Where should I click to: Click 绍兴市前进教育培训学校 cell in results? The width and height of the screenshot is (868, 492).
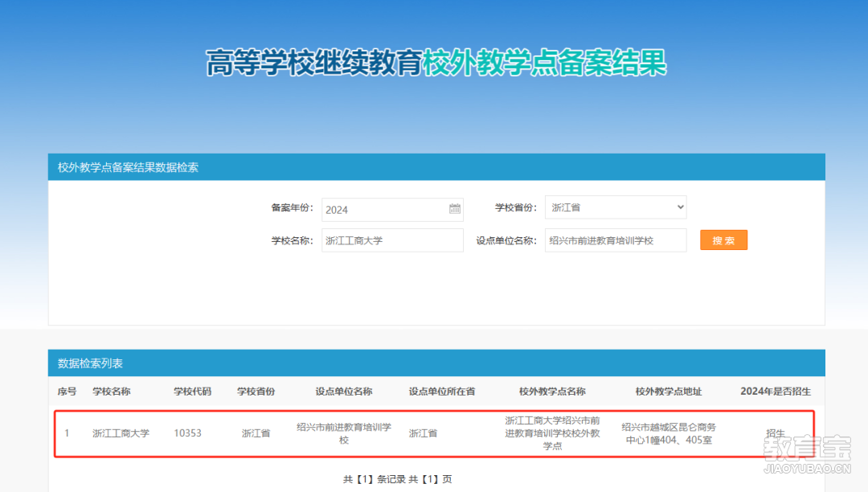(x=344, y=433)
